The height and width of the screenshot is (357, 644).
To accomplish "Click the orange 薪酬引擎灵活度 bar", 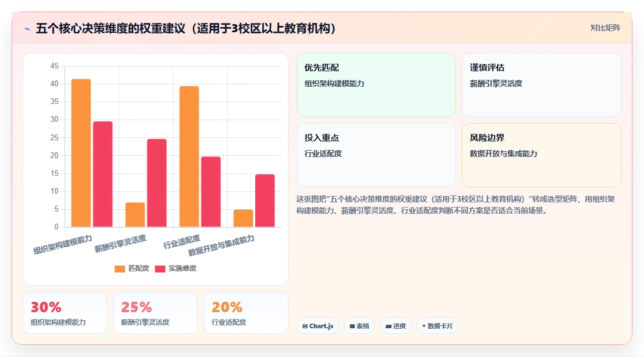I will tap(135, 215).
